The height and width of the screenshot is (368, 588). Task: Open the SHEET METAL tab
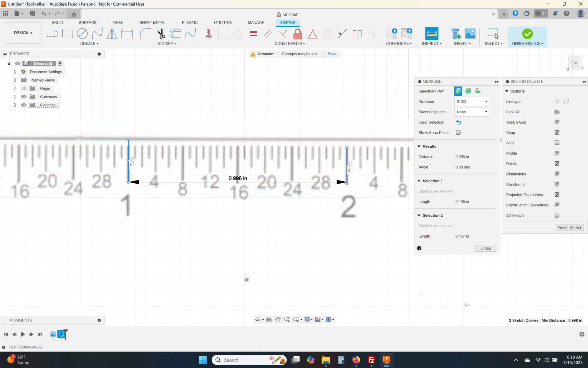point(152,23)
